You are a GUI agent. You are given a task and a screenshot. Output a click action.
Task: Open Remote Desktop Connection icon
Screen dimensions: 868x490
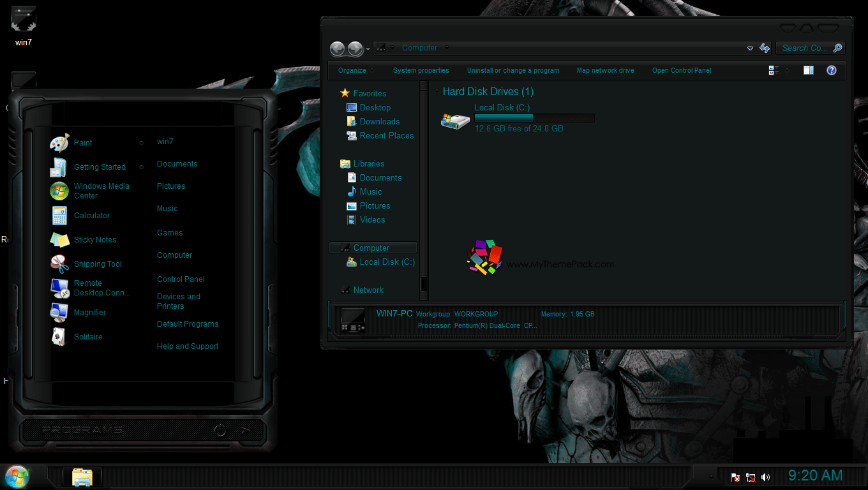point(59,288)
